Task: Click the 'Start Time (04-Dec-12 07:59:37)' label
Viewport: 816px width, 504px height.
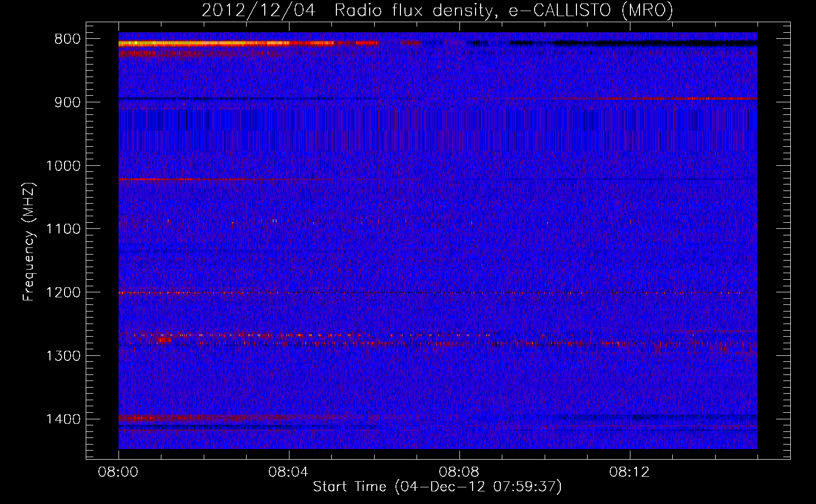Action: 437,487
